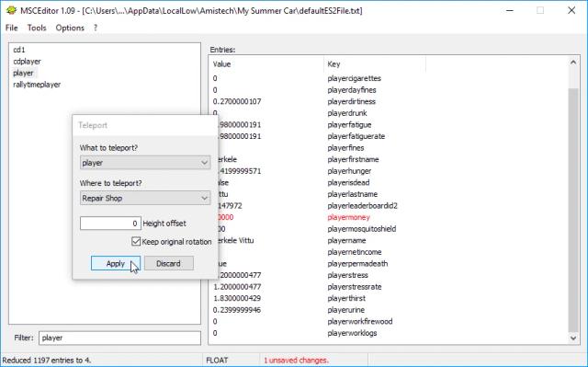Open the ? help menu
This screenshot has width=588, height=367.
click(96, 28)
